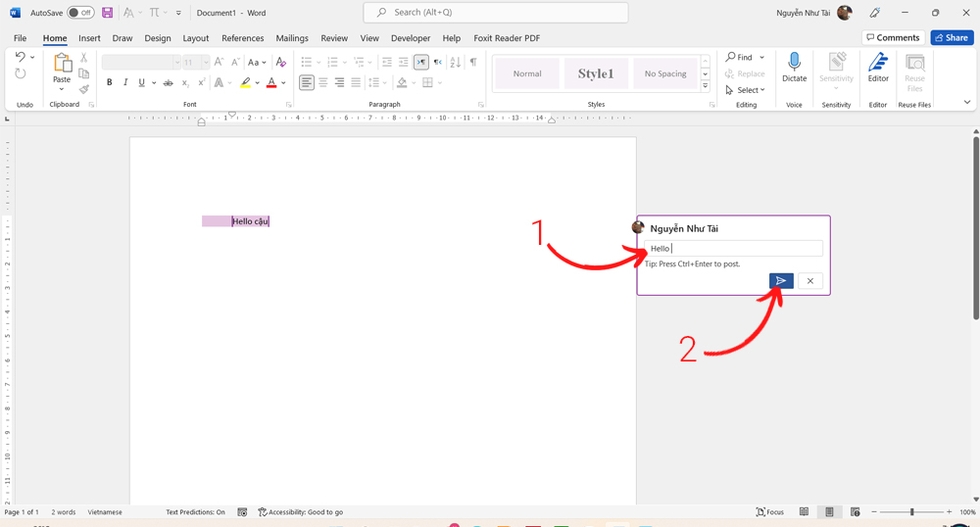The width and height of the screenshot is (980, 527).
Task: Expand highlight color dropdown arrow
Action: [257, 82]
